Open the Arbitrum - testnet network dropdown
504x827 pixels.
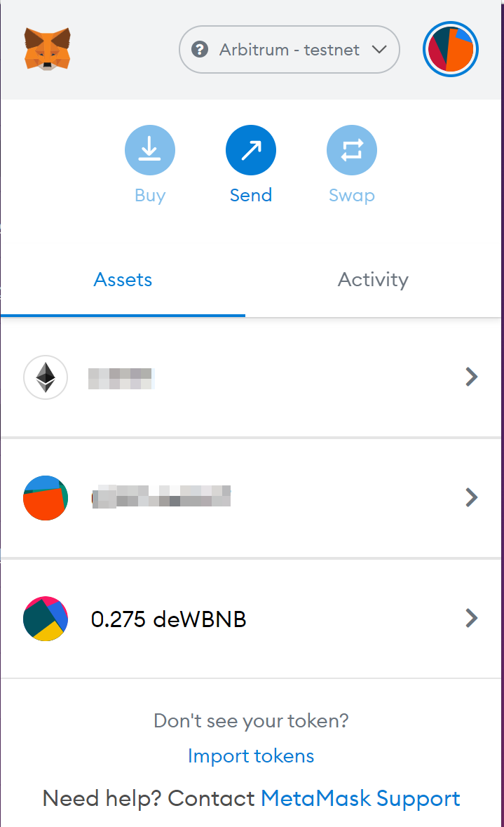pyautogui.click(x=290, y=50)
